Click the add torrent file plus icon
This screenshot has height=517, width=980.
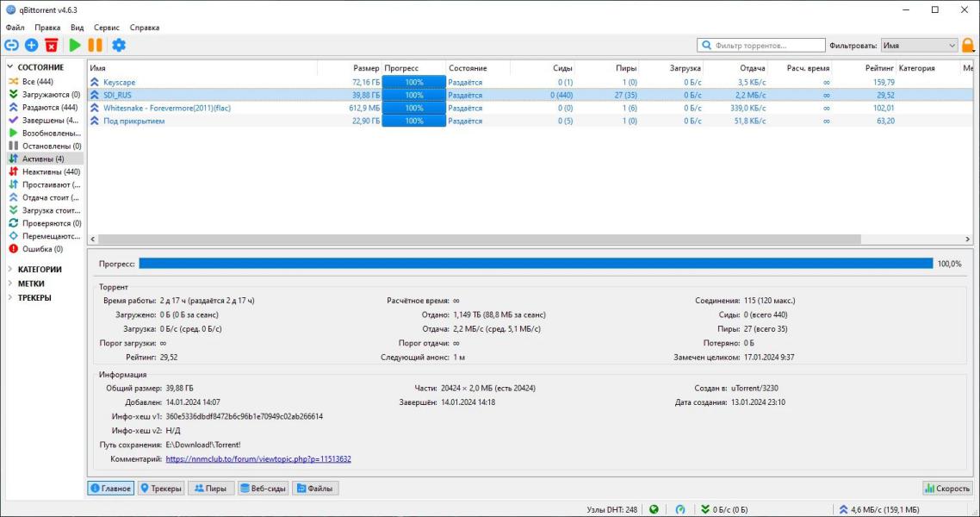coord(31,45)
